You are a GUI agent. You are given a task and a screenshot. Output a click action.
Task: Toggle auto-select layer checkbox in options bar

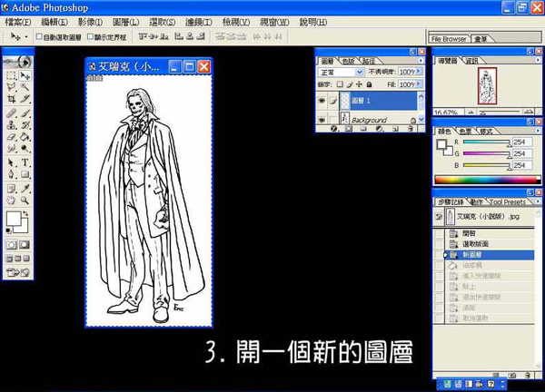(x=39, y=36)
